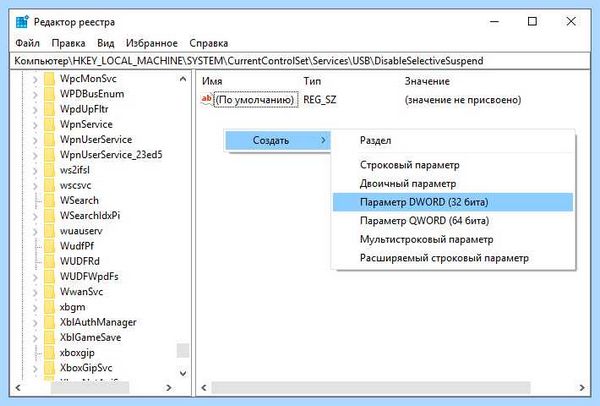The image size is (600, 406).
Task: Click tree pane horizontal scroll right arrow
Action: coord(169,388)
